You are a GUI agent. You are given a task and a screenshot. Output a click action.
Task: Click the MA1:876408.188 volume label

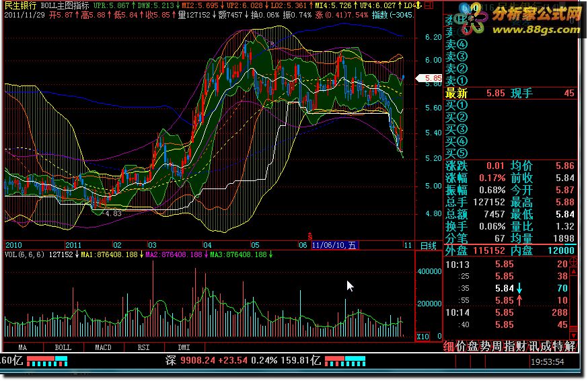point(110,255)
